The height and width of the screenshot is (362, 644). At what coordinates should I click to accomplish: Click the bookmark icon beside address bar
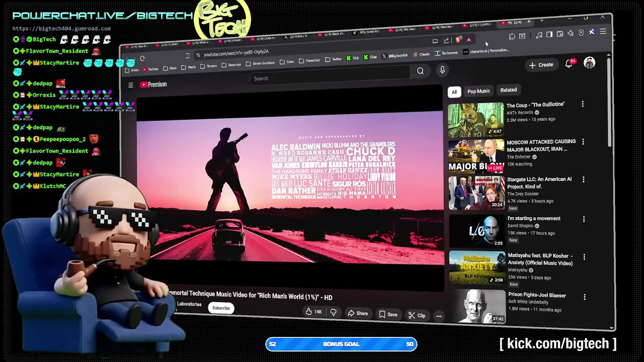(187, 56)
